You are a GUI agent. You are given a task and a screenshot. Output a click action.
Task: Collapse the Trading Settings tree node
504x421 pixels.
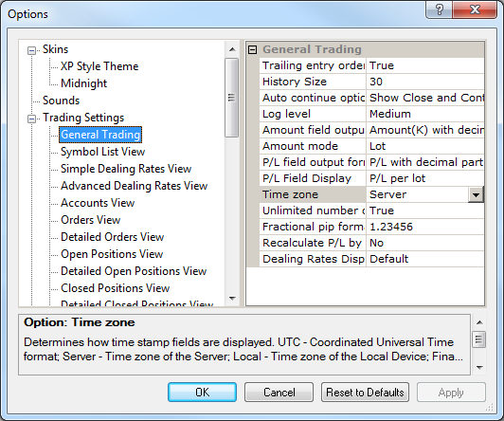coord(31,119)
